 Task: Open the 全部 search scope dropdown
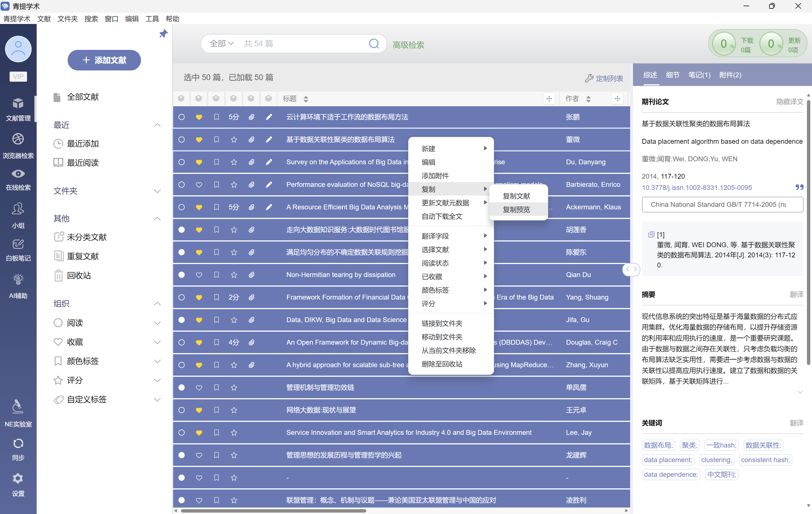222,43
